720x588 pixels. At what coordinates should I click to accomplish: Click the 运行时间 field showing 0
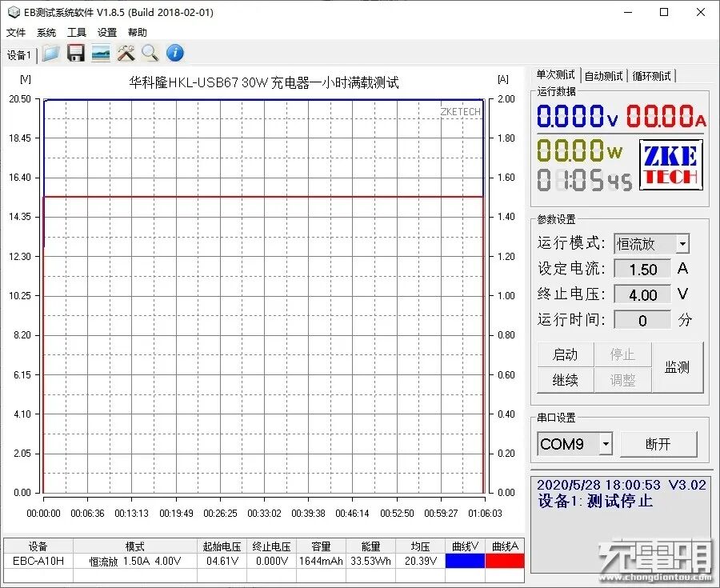coord(642,320)
